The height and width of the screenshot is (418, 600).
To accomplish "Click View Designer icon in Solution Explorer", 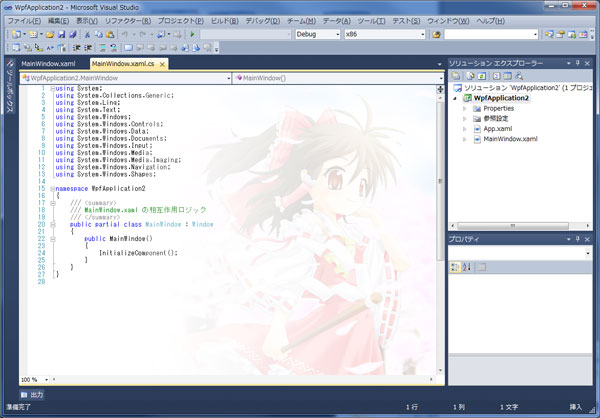I will [507, 76].
